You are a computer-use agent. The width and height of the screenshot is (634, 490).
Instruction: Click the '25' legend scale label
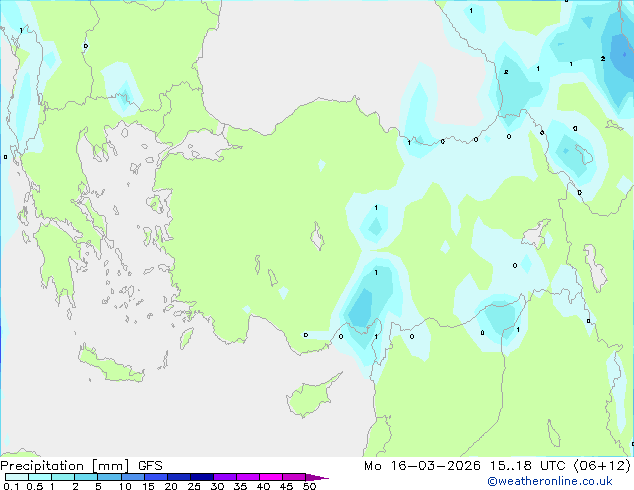194,486
